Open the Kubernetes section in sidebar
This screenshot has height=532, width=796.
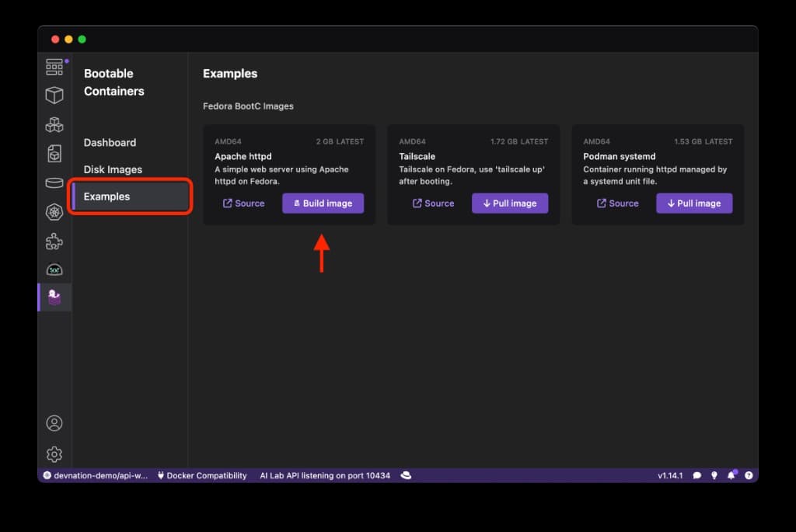54,210
